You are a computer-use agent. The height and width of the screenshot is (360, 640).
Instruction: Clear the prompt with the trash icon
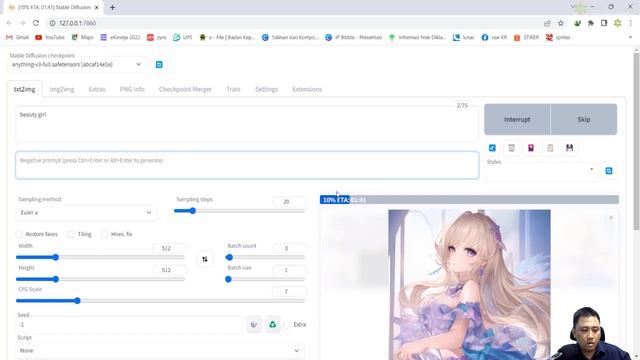(x=511, y=148)
